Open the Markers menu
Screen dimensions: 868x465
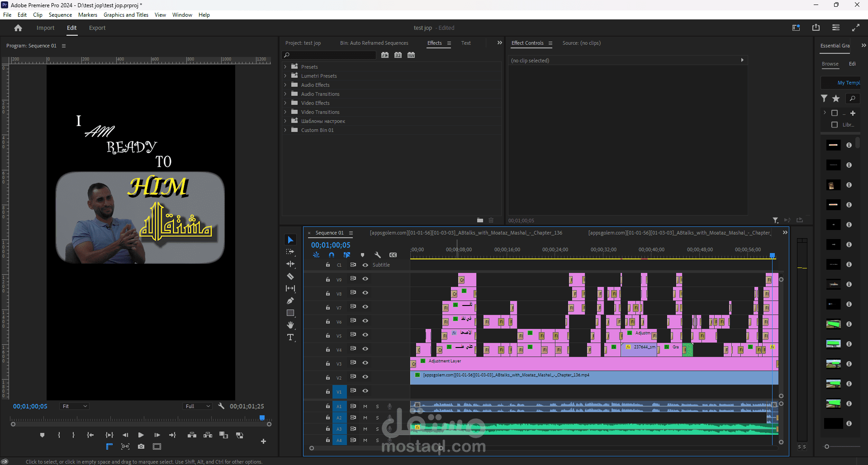[88, 15]
